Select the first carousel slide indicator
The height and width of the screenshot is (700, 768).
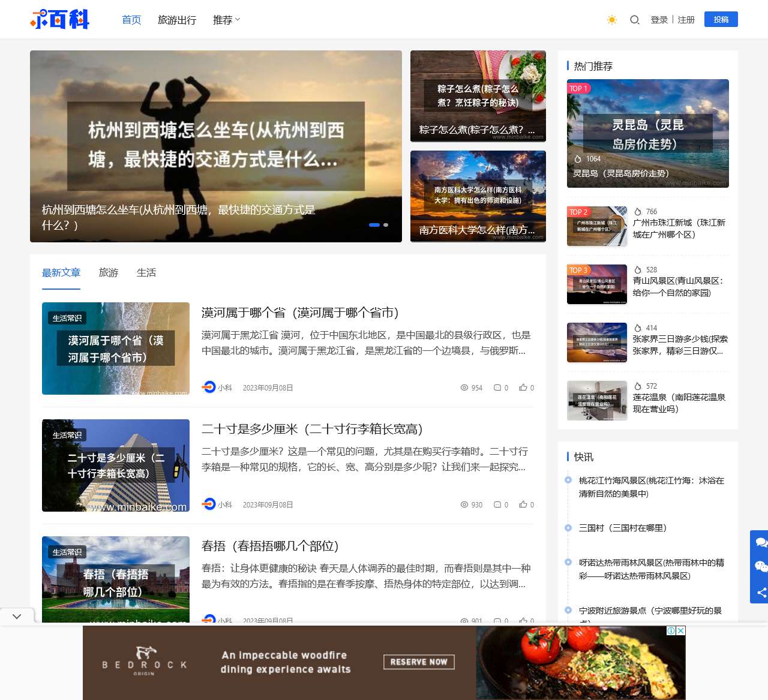(x=374, y=225)
